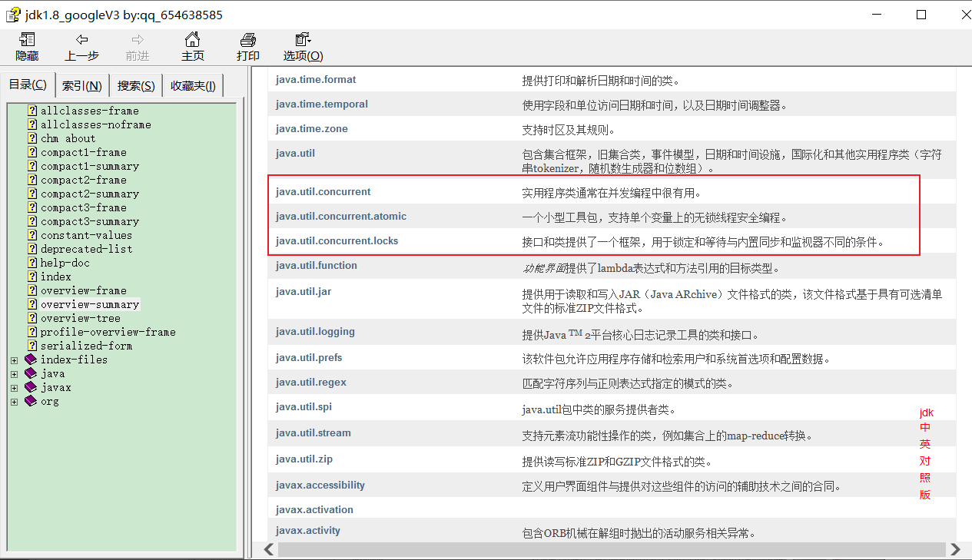972x560 pixels.
Task: Open overview-tree topic icon
Action: (x=32, y=318)
